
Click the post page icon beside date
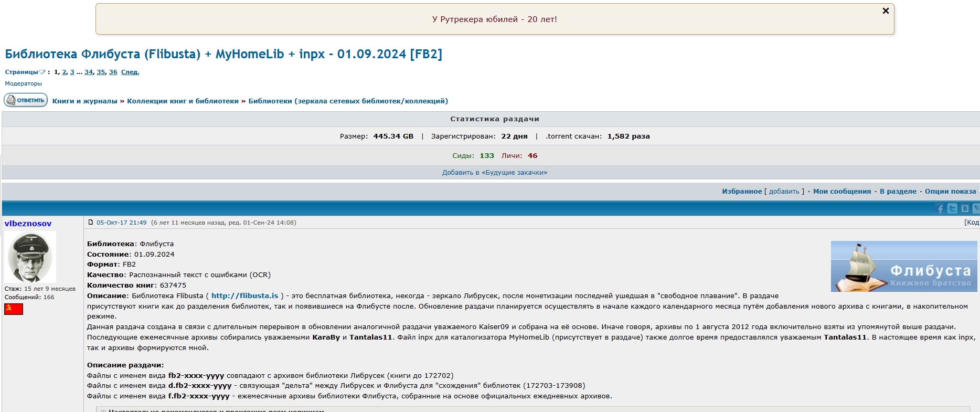tap(91, 223)
